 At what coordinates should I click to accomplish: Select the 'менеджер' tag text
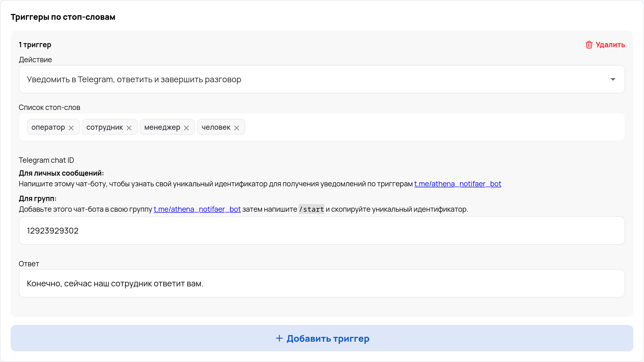point(162,127)
